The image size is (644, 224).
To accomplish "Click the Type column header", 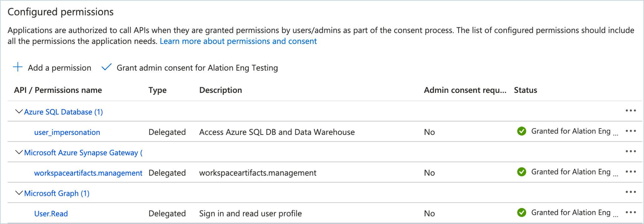I will [x=158, y=90].
